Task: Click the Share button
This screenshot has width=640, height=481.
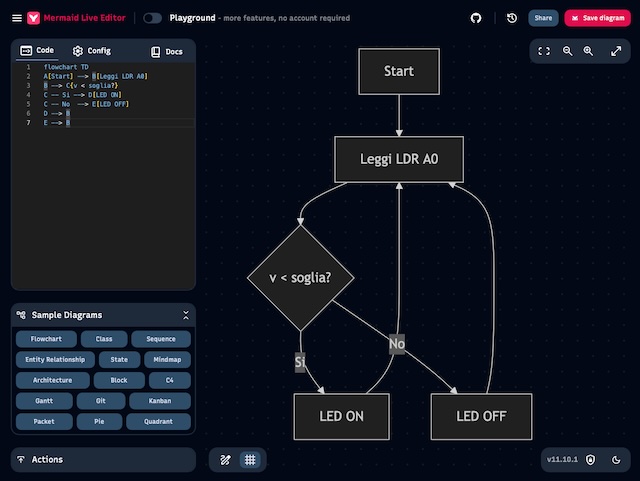Action: pos(543,18)
